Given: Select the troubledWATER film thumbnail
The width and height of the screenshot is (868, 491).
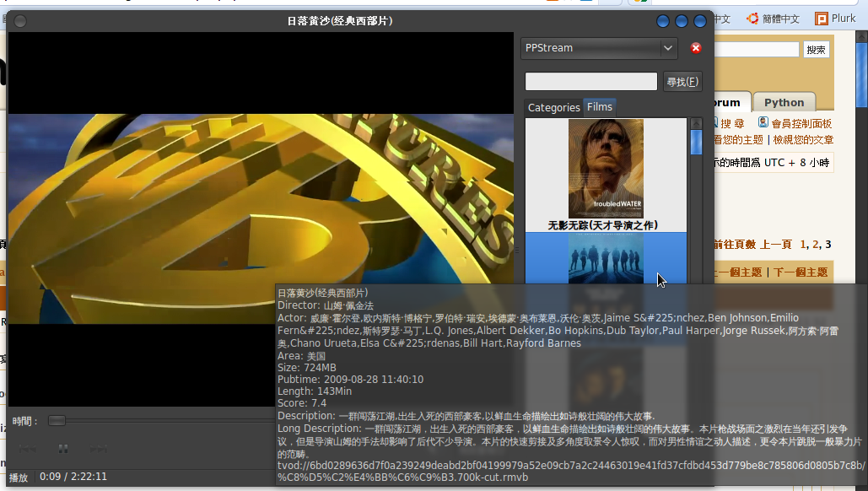Looking at the screenshot, I should (x=606, y=169).
